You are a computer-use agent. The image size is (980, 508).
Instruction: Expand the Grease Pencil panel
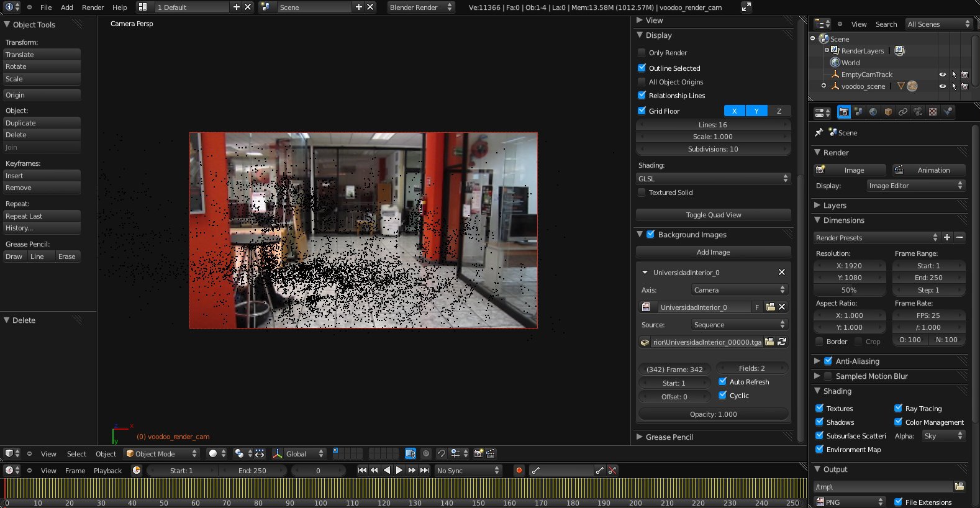(x=669, y=437)
